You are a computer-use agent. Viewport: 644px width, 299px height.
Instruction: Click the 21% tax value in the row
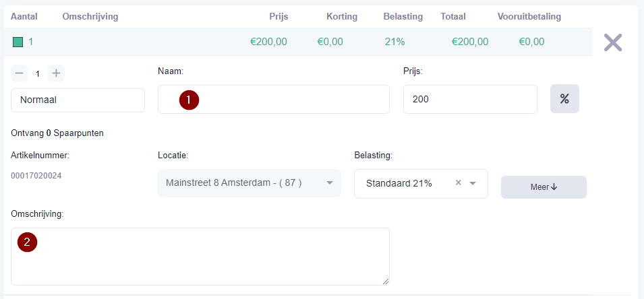point(394,42)
